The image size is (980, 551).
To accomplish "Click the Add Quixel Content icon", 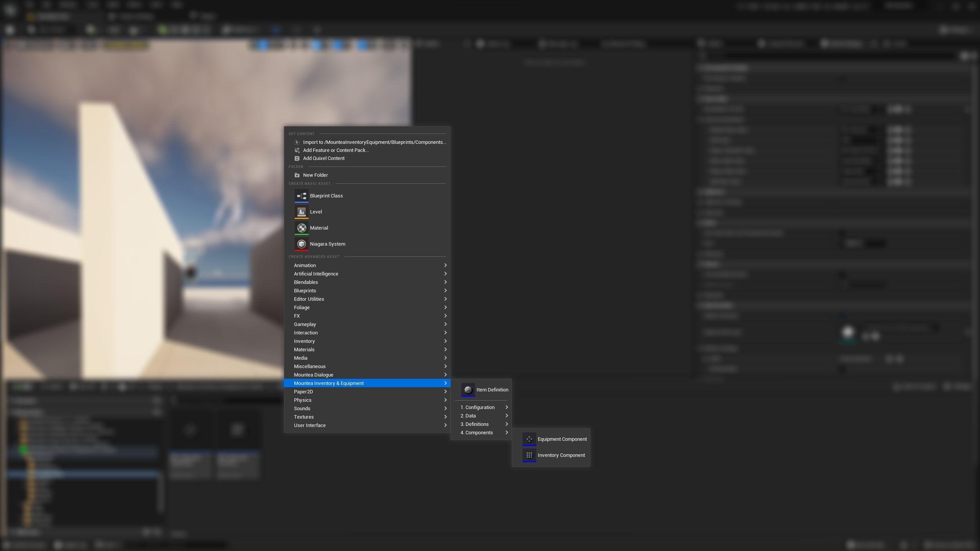I will pos(297,158).
